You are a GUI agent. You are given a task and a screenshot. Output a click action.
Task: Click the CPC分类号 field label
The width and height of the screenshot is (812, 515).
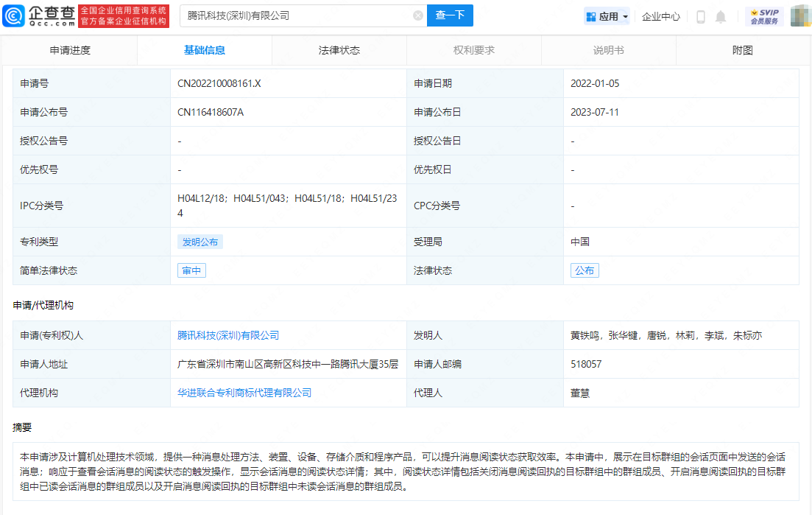[437, 206]
